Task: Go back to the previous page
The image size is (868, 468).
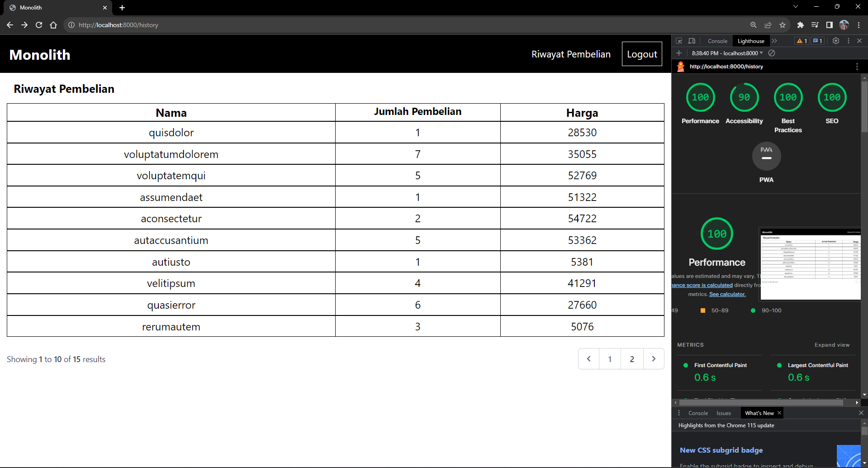Action: click(x=10, y=25)
